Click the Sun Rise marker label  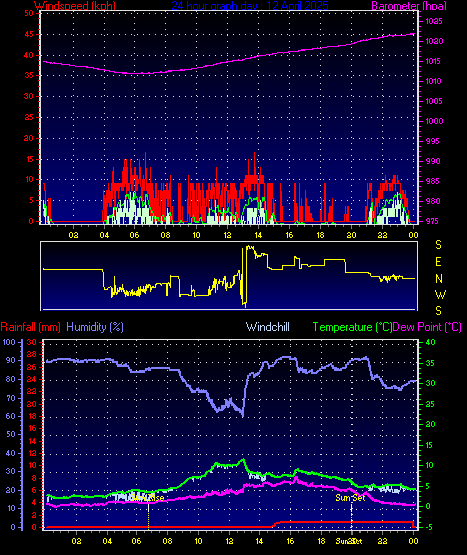coord(147,498)
